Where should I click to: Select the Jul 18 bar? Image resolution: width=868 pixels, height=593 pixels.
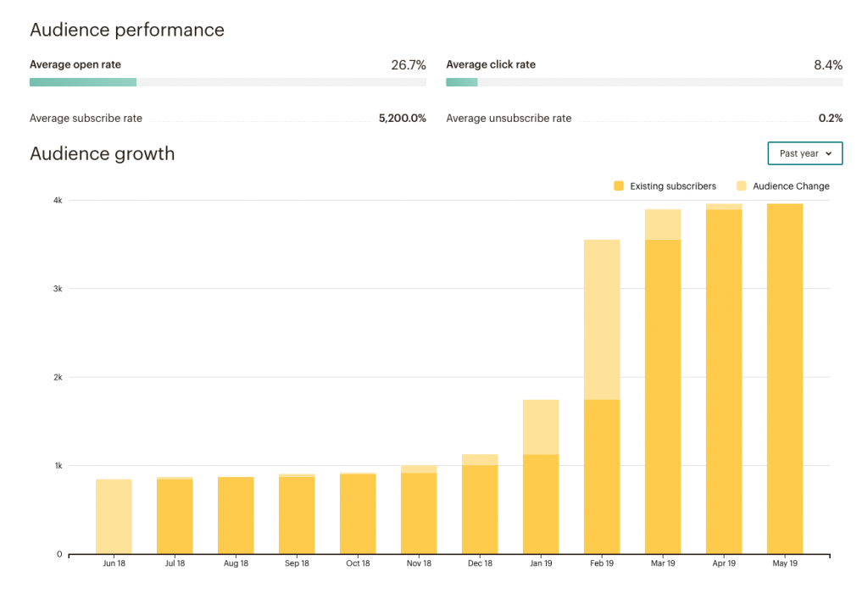[175, 517]
